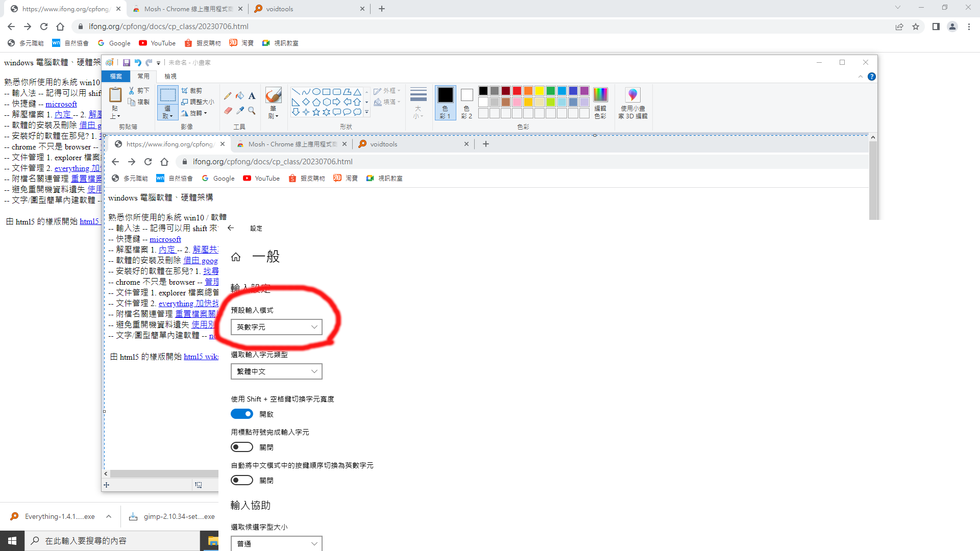Open the 繁體中文 character set dropdown
This screenshot has height=551, width=980.
276,371
